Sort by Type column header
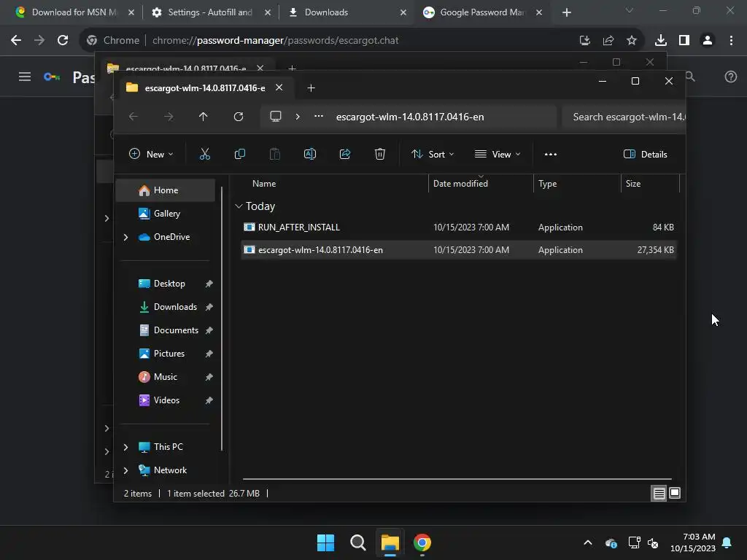The width and height of the screenshot is (747, 560). pyautogui.click(x=547, y=183)
